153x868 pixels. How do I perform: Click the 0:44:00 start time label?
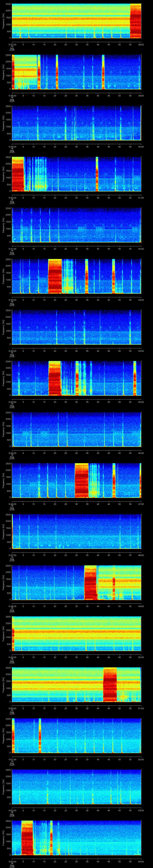(12, 402)
